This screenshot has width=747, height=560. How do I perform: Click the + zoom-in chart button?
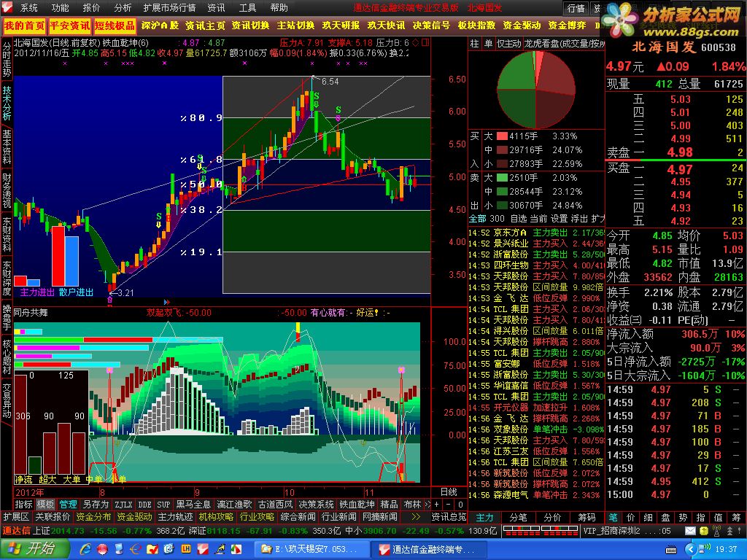(438, 505)
